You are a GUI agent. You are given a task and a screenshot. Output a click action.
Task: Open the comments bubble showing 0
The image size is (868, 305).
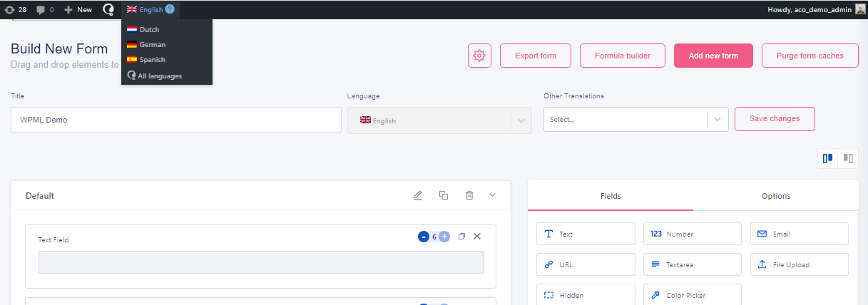45,9
